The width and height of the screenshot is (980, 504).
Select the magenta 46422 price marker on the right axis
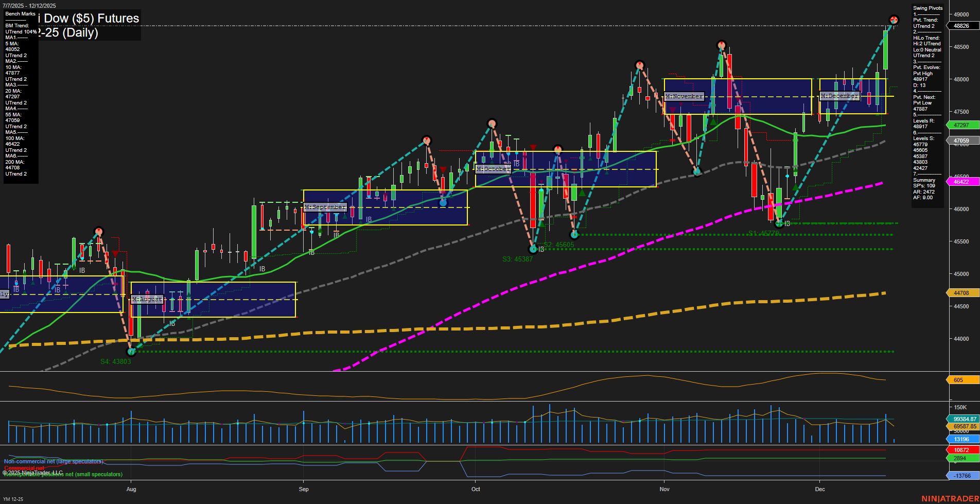point(961,182)
